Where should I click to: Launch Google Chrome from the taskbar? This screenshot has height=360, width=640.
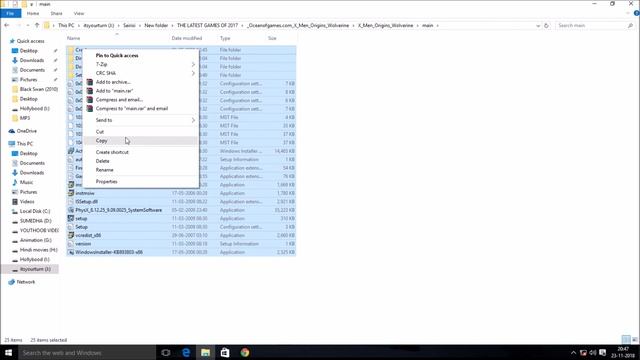[244, 353]
